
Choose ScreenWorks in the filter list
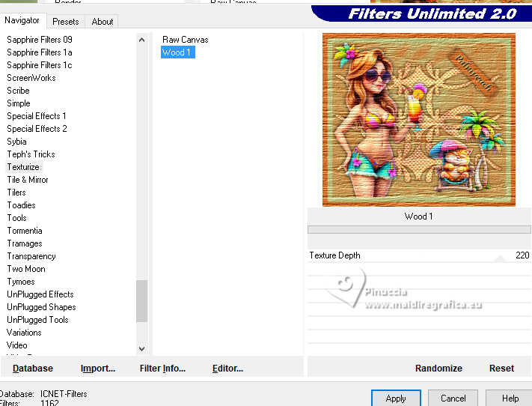[31, 78]
